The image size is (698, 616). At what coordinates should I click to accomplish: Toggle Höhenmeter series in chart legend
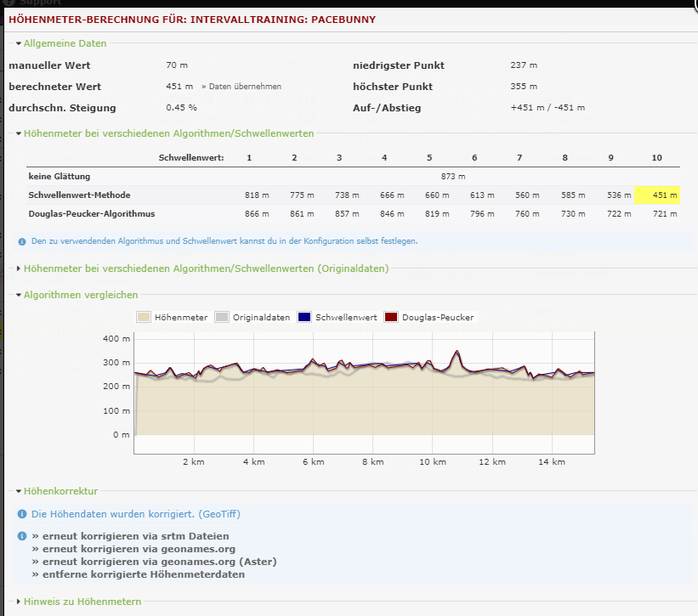point(173,317)
